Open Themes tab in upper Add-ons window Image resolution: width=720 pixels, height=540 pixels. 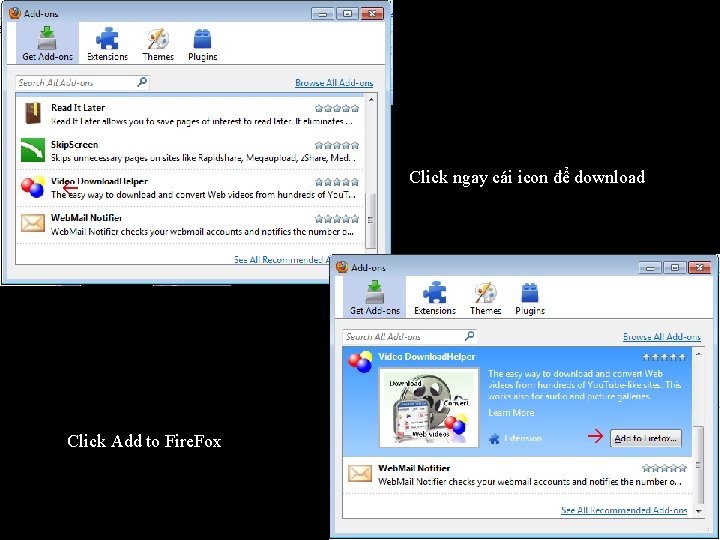coord(158,43)
